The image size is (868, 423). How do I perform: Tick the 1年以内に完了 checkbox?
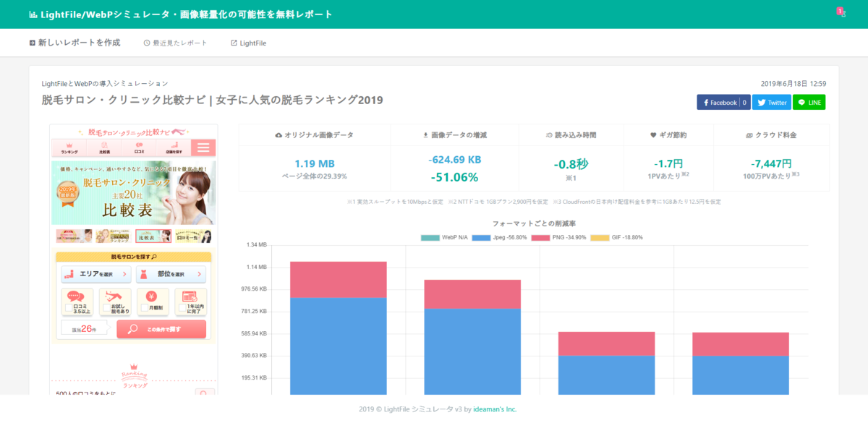point(182,307)
